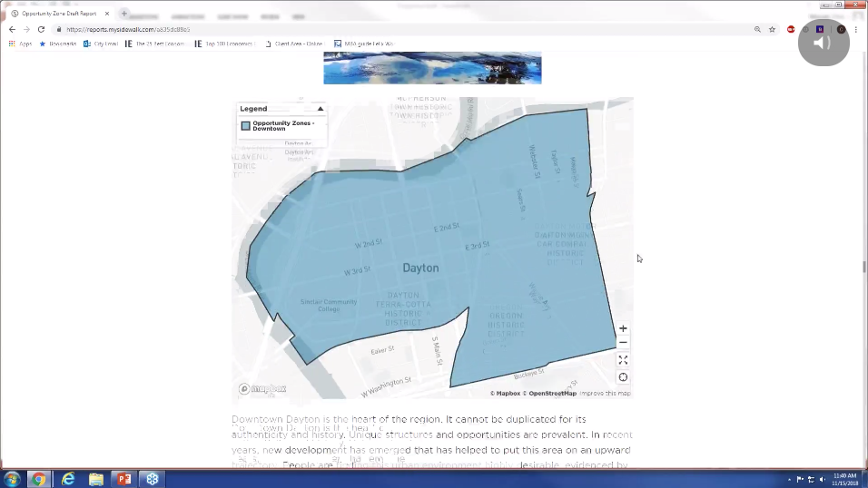Screen dimensions: 868x488
Task: Reload the Opportunity Zone report page
Action: (x=41, y=29)
